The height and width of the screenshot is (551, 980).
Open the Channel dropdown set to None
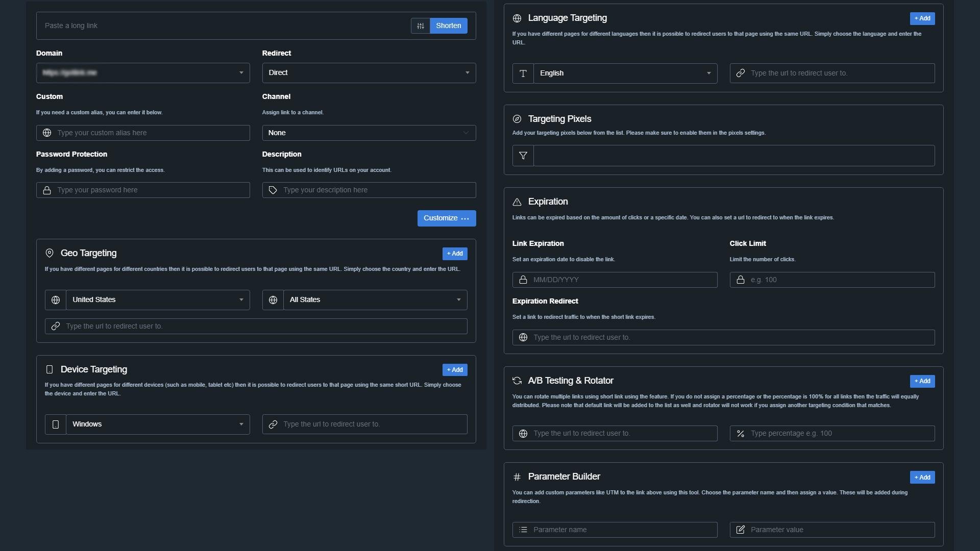click(369, 133)
